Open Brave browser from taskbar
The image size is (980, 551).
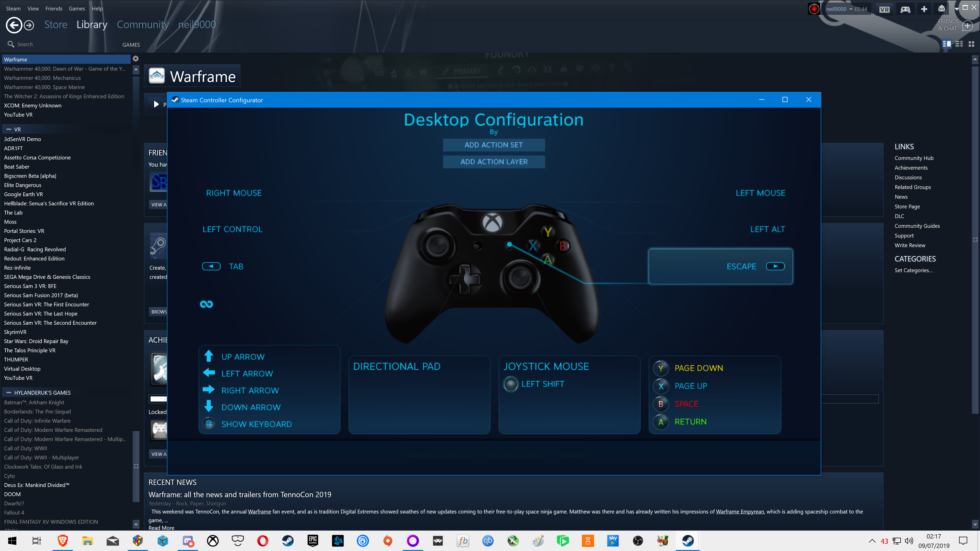[x=63, y=541]
